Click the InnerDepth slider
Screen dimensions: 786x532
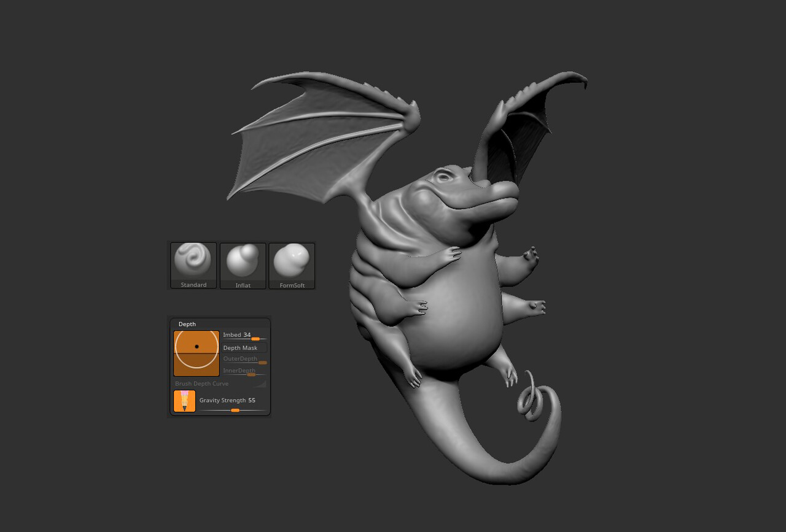[x=244, y=371]
